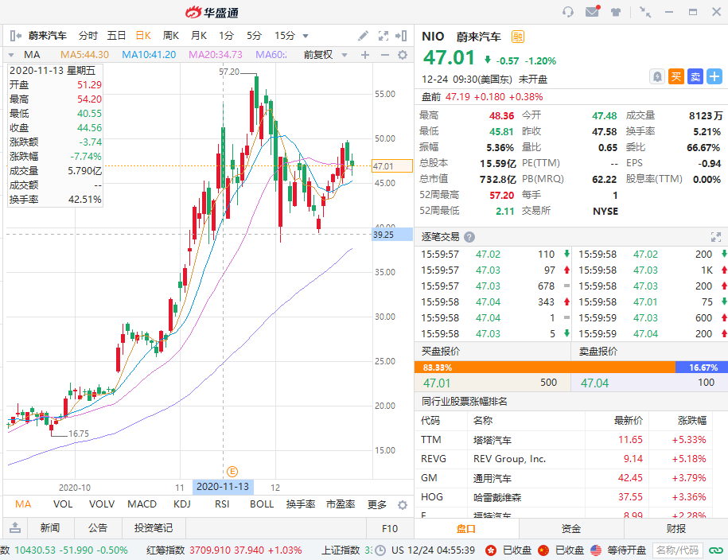Open more timeframes dropdown after 15分
The image size is (728, 560).
click(306, 36)
